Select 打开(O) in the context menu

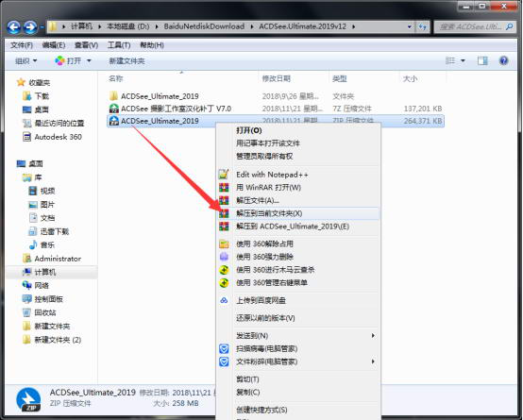(x=298, y=130)
